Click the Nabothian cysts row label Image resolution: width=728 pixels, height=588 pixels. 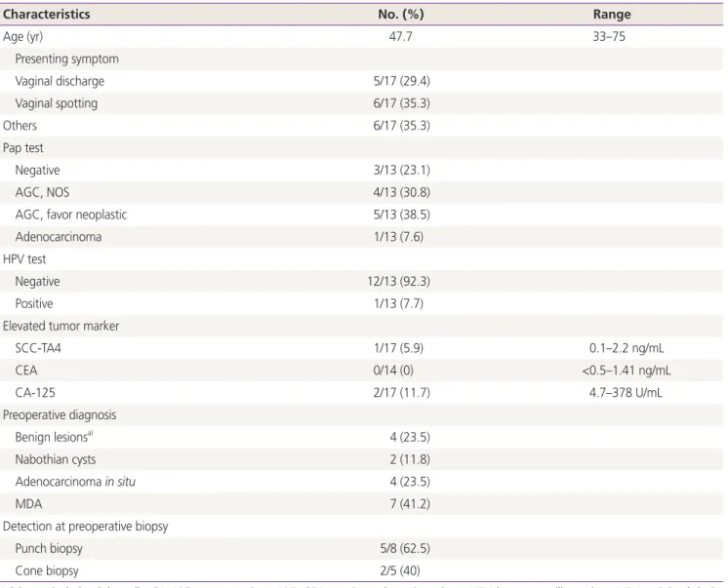[56, 460]
